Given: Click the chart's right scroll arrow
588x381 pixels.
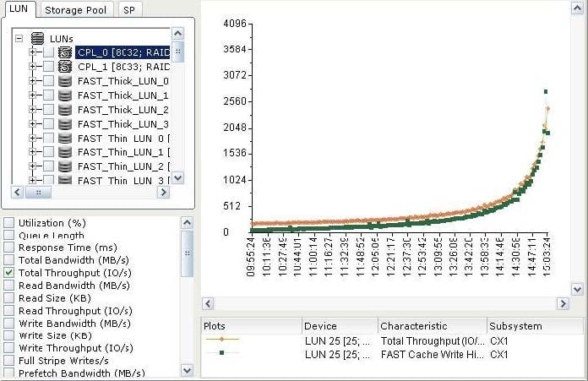Looking at the screenshot, I should coord(563,303).
